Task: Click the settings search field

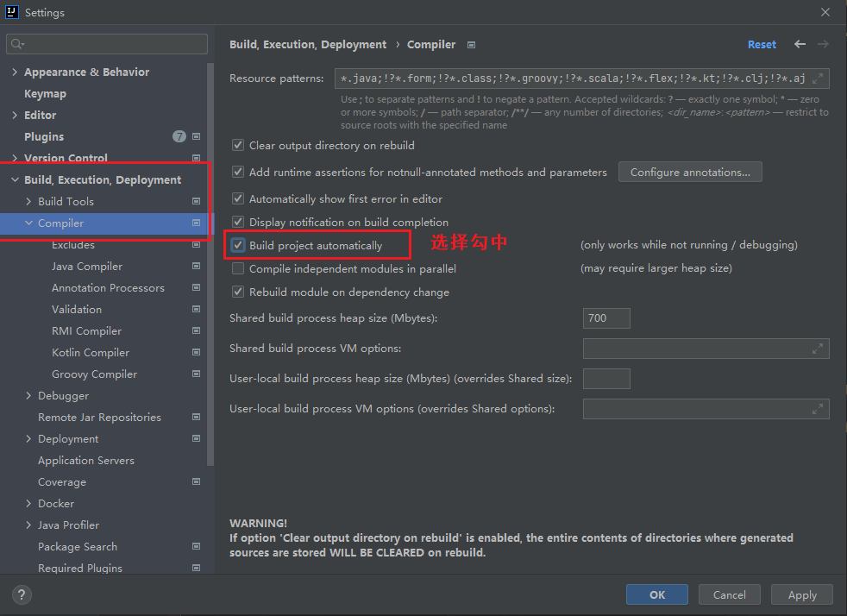Action: [107, 44]
